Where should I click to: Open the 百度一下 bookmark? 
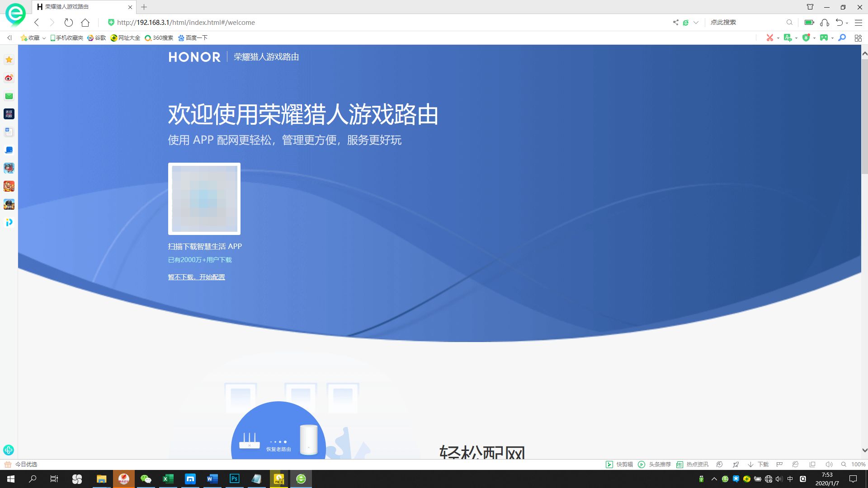click(193, 38)
